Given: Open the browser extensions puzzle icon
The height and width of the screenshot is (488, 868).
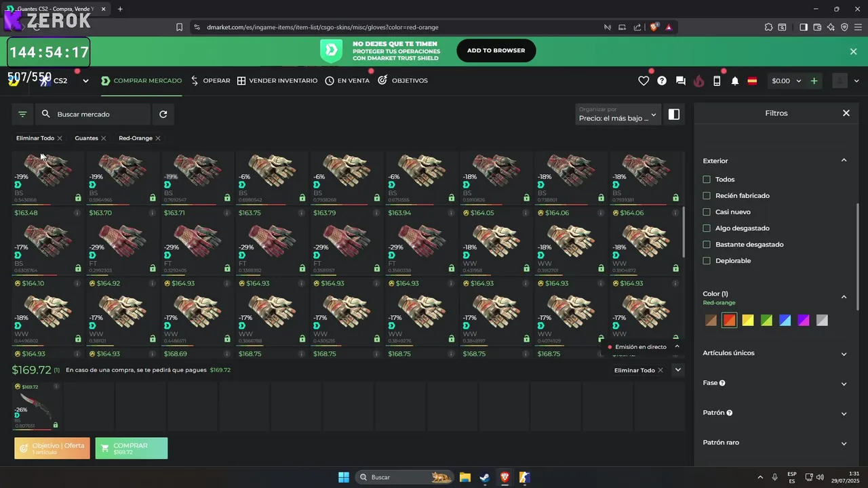Looking at the screenshot, I should pyautogui.click(x=768, y=27).
